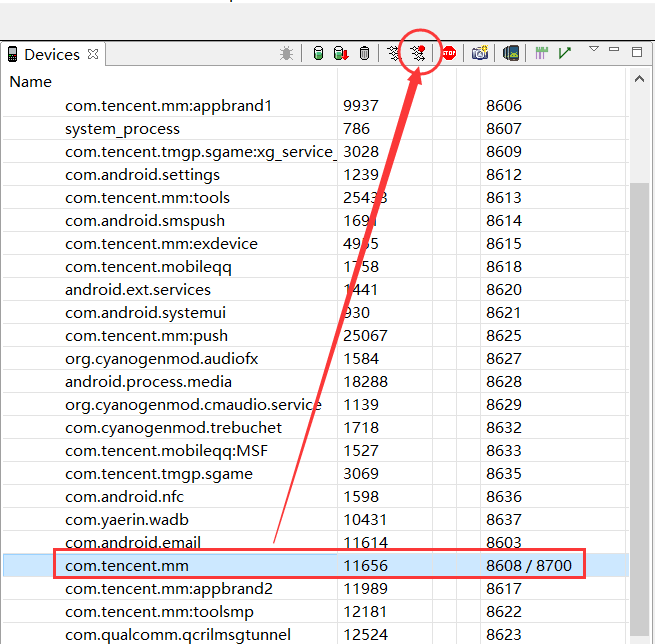
Task: Click port value 8635
Action: click(504, 474)
